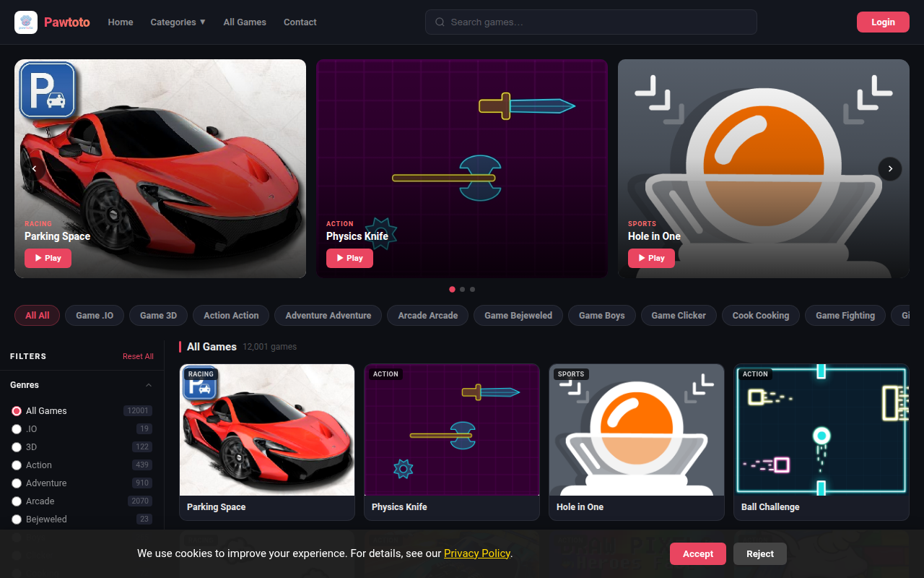Focus the Search games input field

(x=591, y=22)
